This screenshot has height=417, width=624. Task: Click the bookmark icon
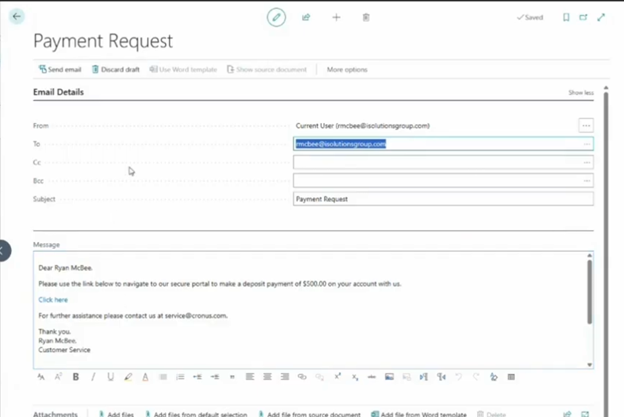(566, 17)
